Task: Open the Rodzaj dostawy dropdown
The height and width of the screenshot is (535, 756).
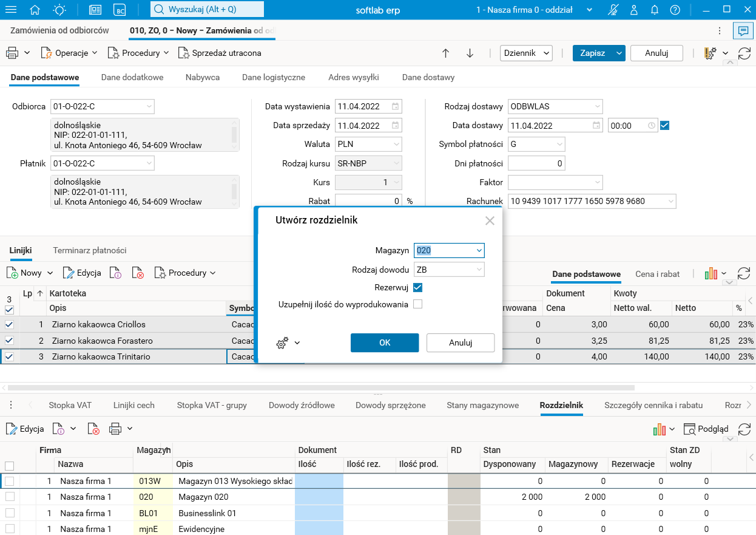Action: coord(598,107)
